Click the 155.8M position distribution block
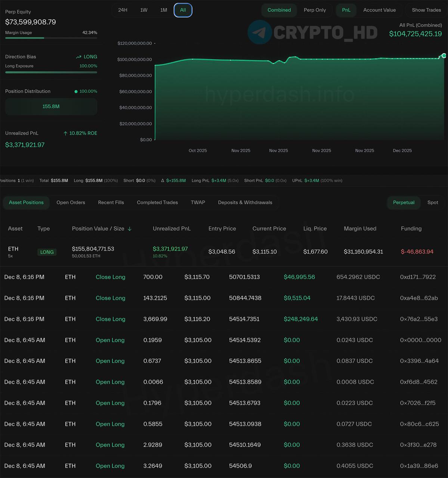The height and width of the screenshot is (478, 448). click(51, 106)
